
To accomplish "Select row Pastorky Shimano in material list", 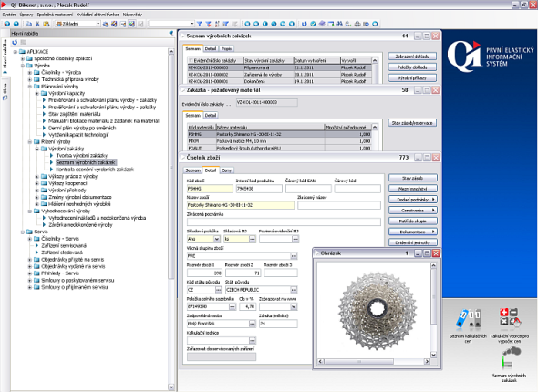I will [x=279, y=134].
